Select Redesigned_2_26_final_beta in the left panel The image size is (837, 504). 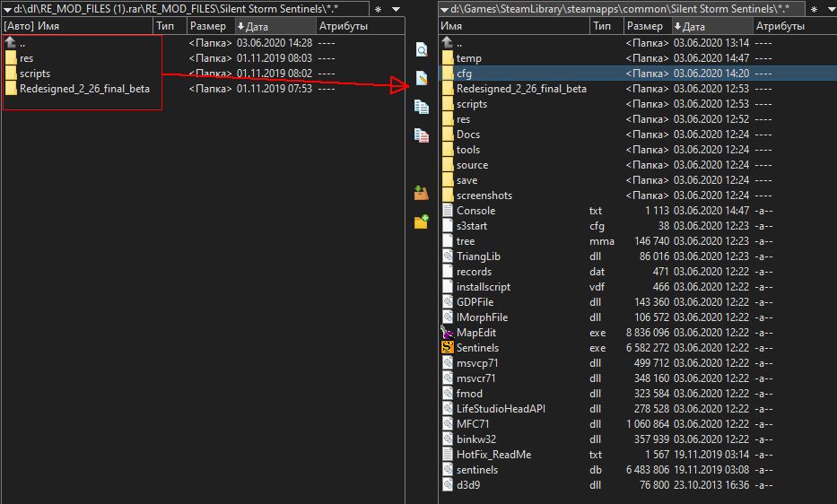click(203, 89)
